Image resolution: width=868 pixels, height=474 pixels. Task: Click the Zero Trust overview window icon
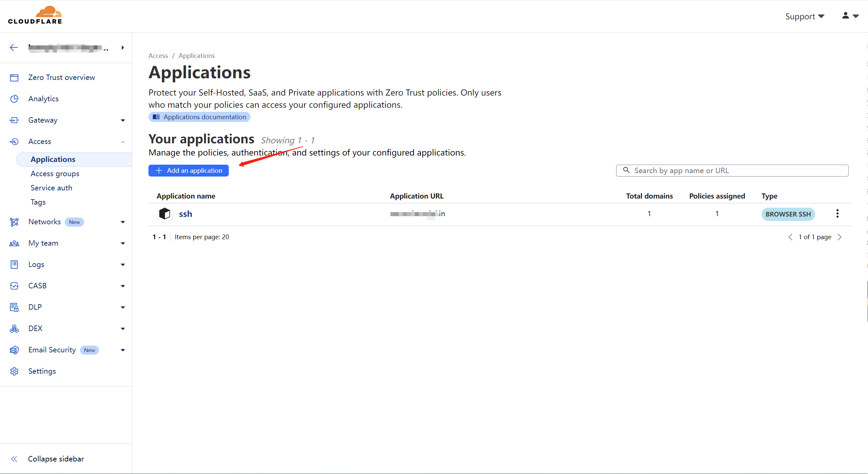point(14,78)
